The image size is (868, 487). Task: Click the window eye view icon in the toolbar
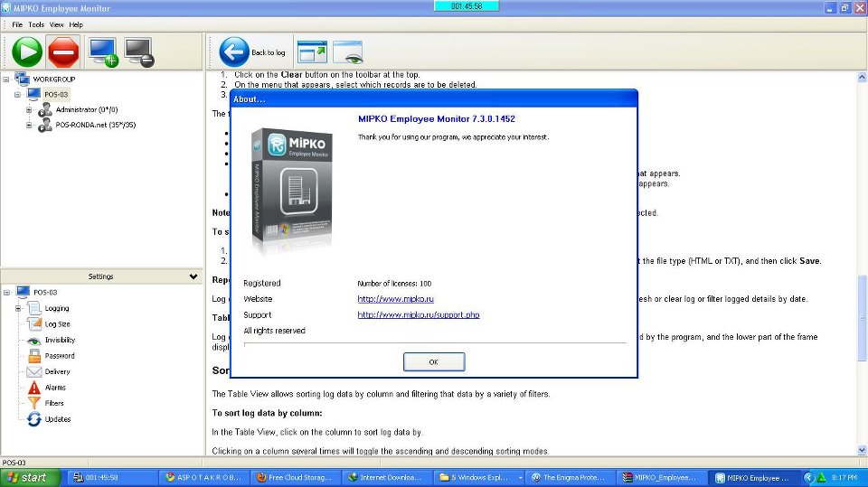[x=348, y=52]
